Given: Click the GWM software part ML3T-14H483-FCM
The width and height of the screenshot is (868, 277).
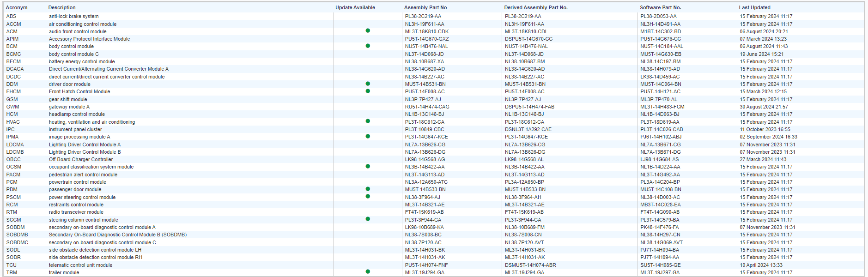Looking at the screenshot, I should (662, 107).
